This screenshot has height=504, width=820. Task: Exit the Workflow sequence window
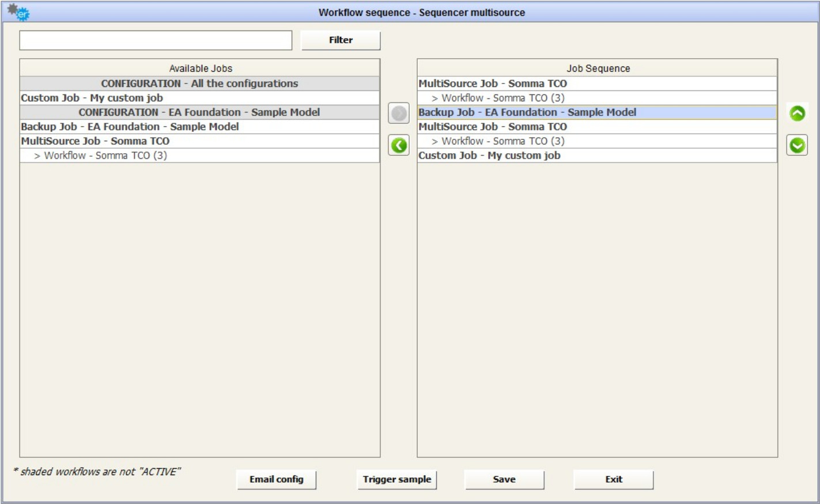pos(614,479)
